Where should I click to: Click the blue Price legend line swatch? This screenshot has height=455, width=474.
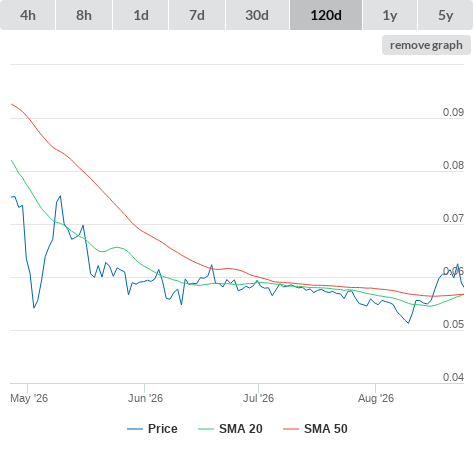coord(135,429)
